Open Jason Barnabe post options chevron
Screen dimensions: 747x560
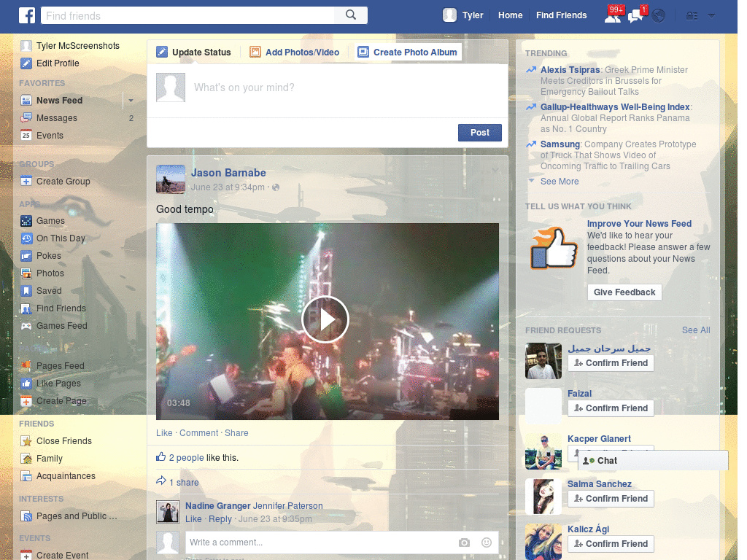coord(495,170)
